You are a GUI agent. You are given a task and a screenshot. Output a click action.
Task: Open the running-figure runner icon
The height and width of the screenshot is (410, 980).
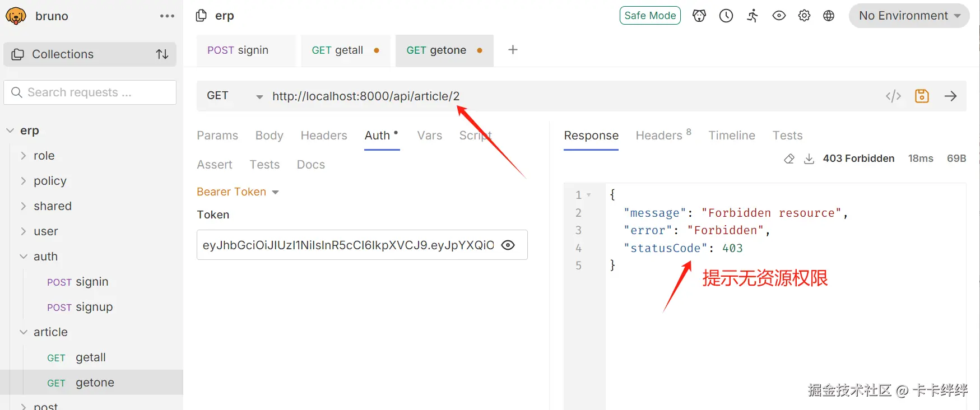pyautogui.click(x=753, y=16)
